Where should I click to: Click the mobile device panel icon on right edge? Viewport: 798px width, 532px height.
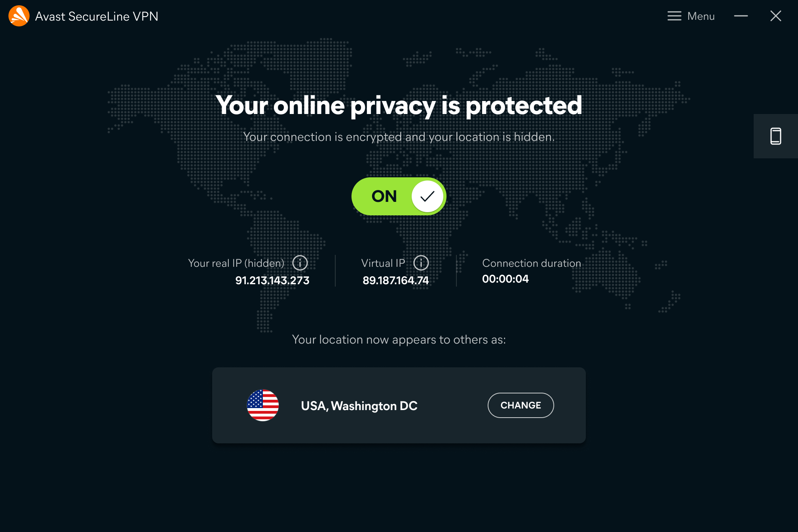[775, 136]
